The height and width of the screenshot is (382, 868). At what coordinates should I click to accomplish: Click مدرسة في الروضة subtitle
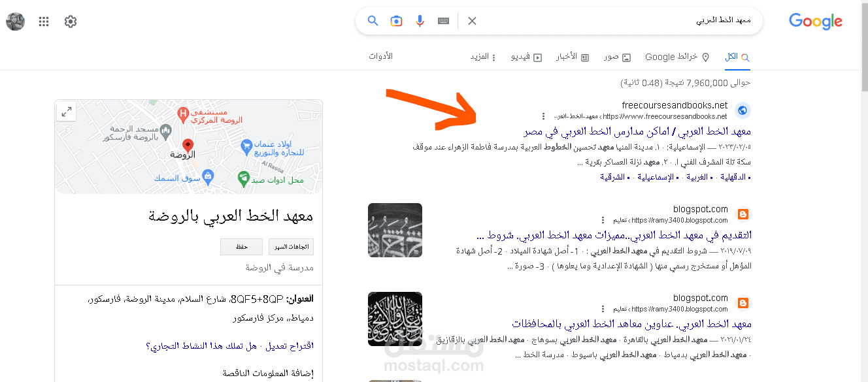(x=280, y=268)
